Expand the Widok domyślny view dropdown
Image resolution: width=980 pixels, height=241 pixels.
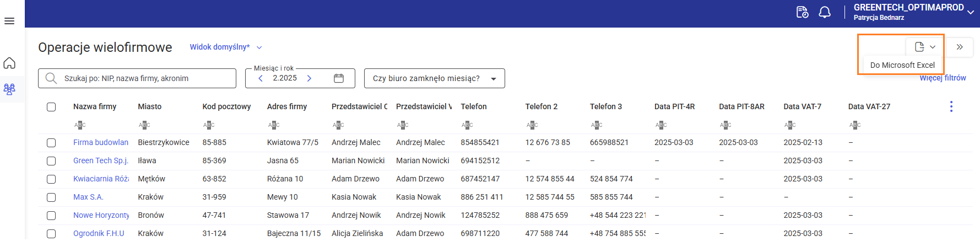[x=226, y=47]
